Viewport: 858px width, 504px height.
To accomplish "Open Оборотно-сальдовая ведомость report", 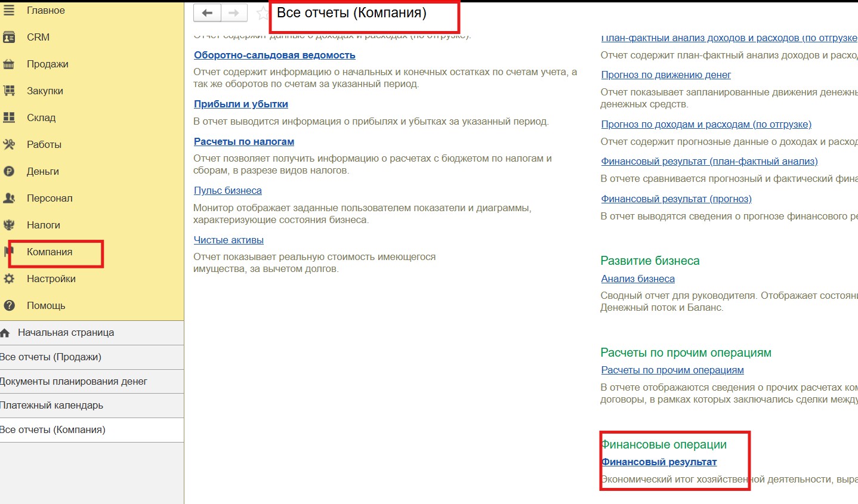I will [x=274, y=55].
